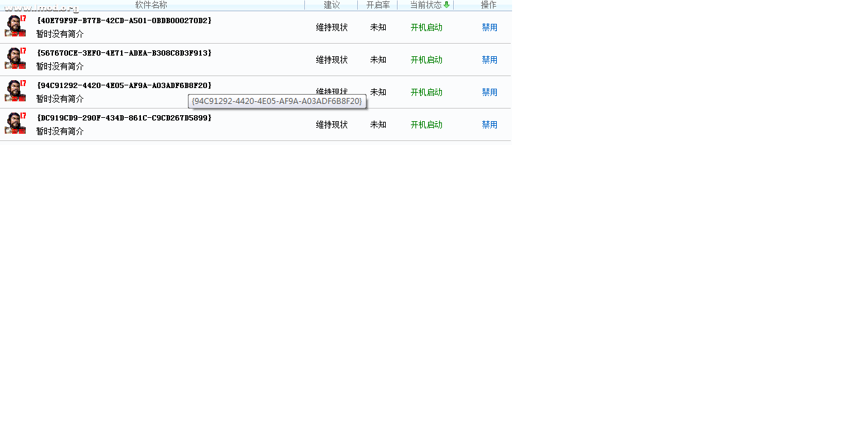Select the name text {DC919CD9-290F-434D-861C-C9CD267D5899}
Screen dimensions: 868x427
click(x=124, y=118)
